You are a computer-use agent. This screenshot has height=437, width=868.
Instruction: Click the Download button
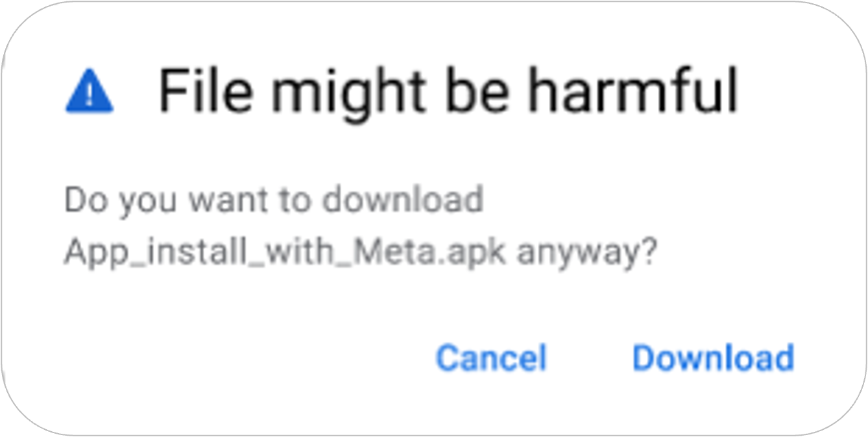(x=713, y=358)
